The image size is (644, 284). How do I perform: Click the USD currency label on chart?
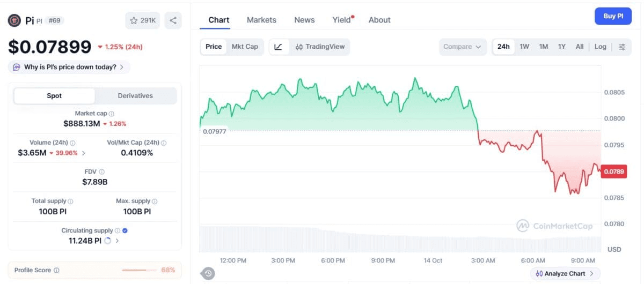click(x=614, y=250)
